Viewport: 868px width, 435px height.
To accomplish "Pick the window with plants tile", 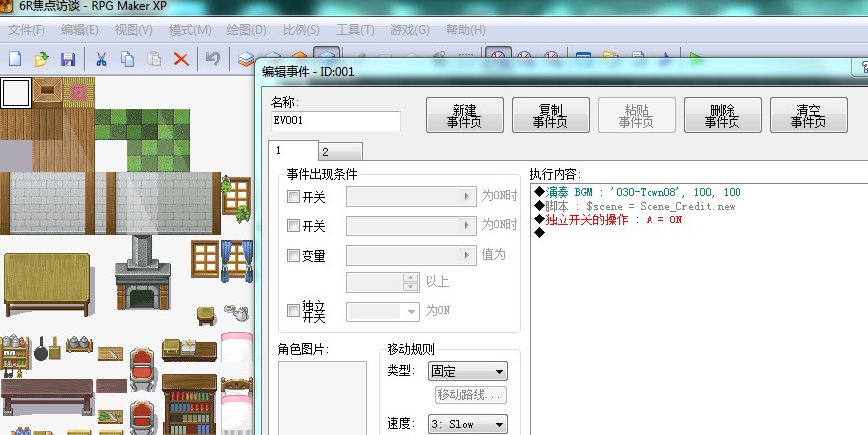I will coord(236,198).
